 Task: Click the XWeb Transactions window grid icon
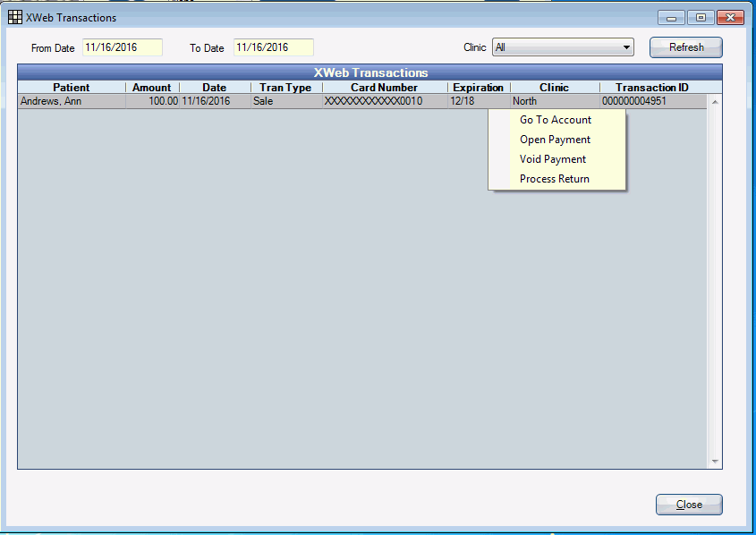(15, 17)
